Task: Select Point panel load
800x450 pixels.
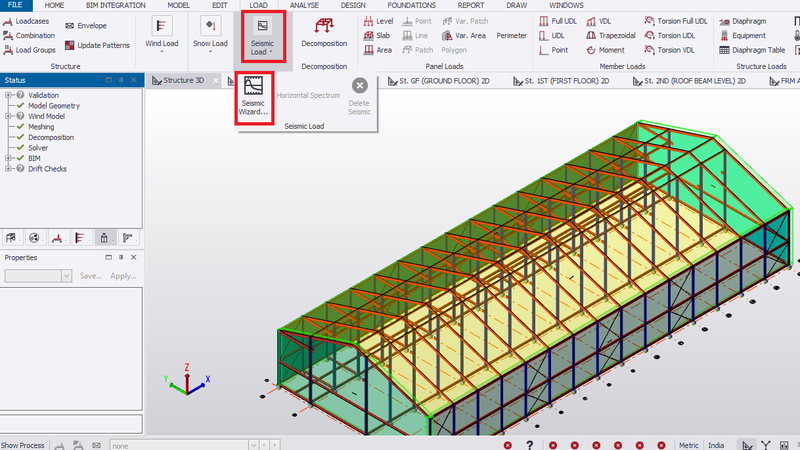Action: (417, 21)
